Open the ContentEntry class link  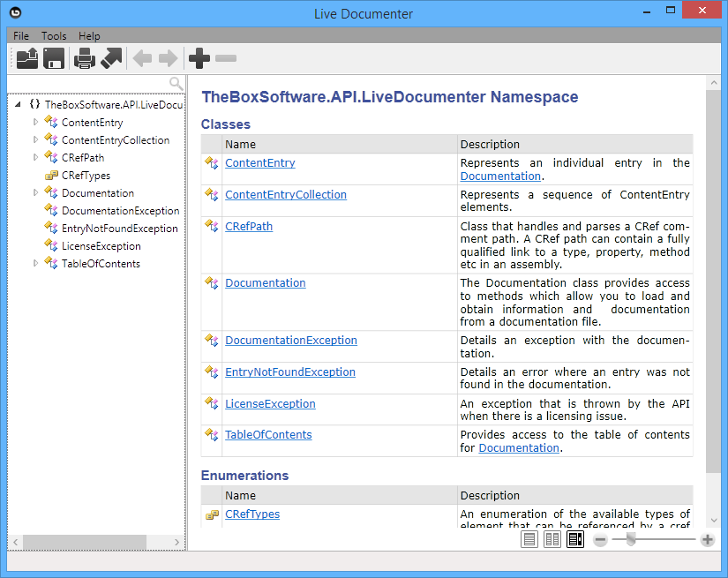tap(260, 163)
